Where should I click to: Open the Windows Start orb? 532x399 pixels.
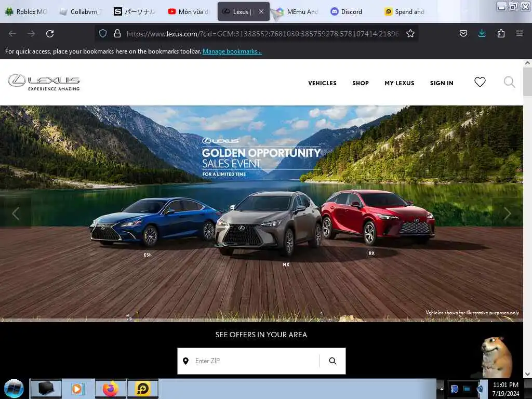tap(14, 389)
